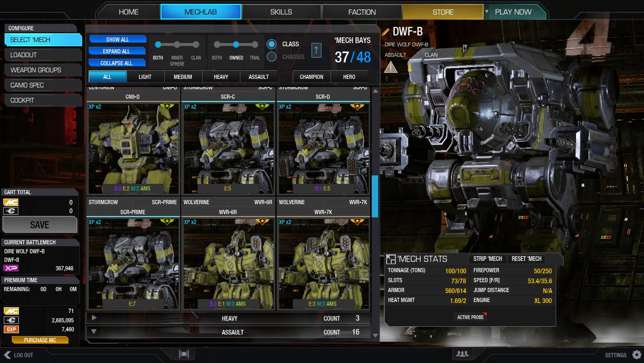The width and height of the screenshot is (644, 363).
Task: Click the social group icon at bottom
Action: click(x=462, y=354)
